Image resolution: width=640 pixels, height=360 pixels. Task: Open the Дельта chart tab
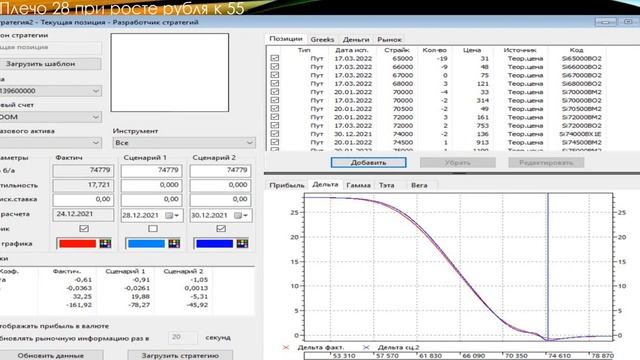click(325, 184)
